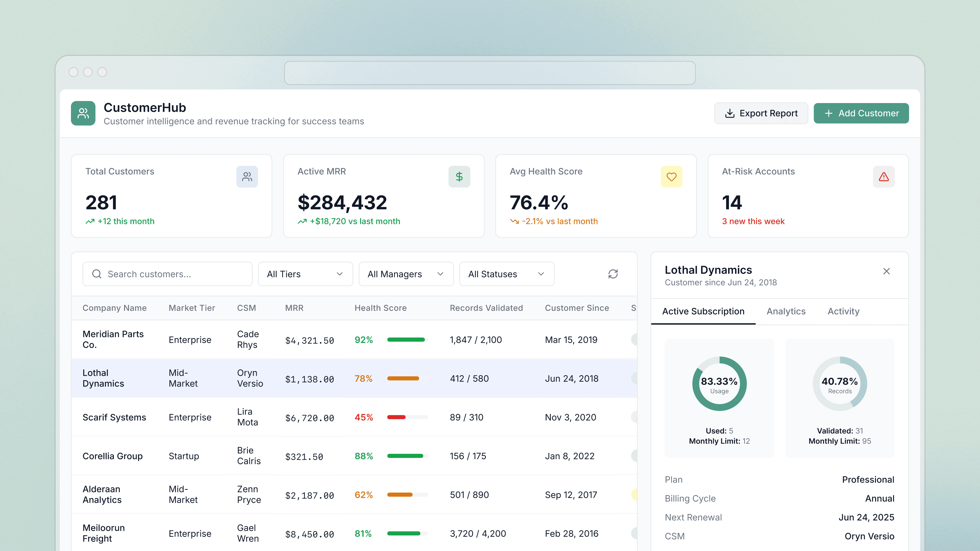Screen dimensions: 980x551
Task: Switch to the Active Subscription tab
Action: pos(703,311)
